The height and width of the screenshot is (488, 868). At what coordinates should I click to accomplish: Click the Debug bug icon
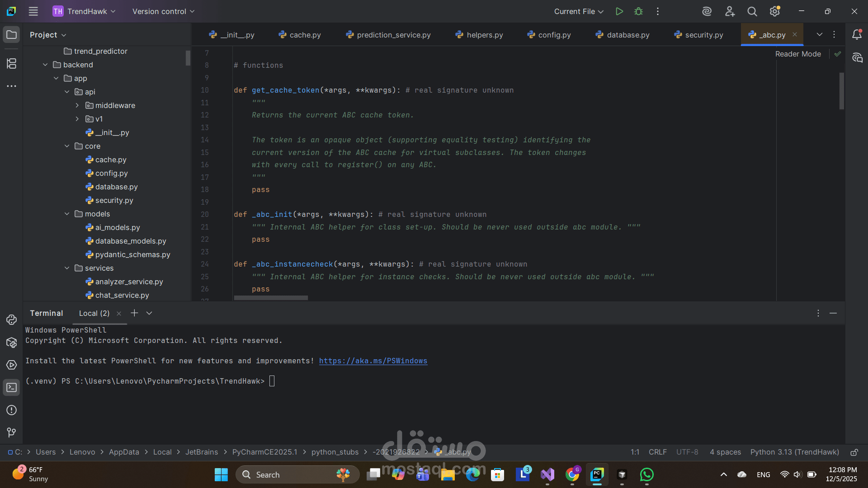click(638, 11)
